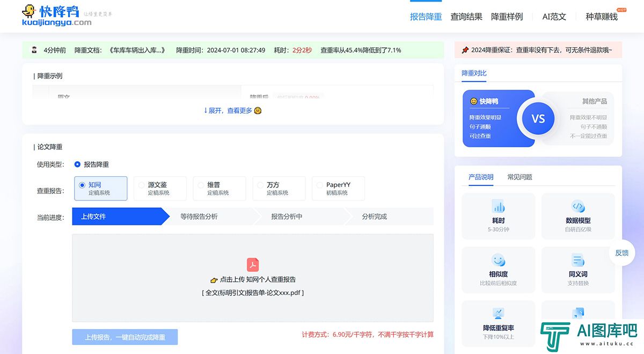Click the pushpin icon beside 2024降重保证
This screenshot has width=644, height=354.
[x=465, y=50]
